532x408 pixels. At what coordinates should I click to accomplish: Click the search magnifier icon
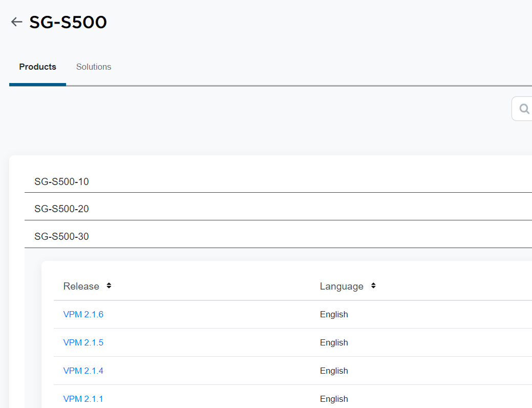tap(524, 109)
